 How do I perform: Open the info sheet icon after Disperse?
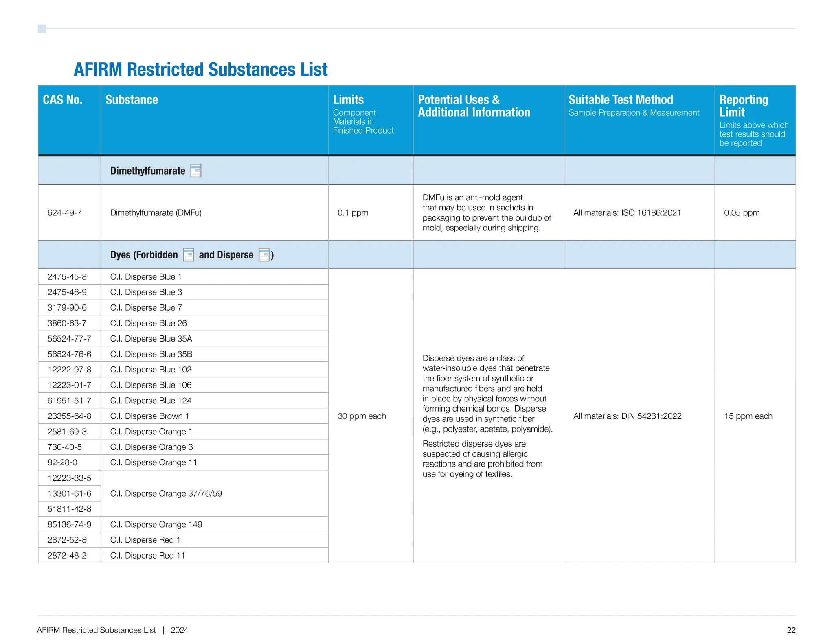click(264, 255)
